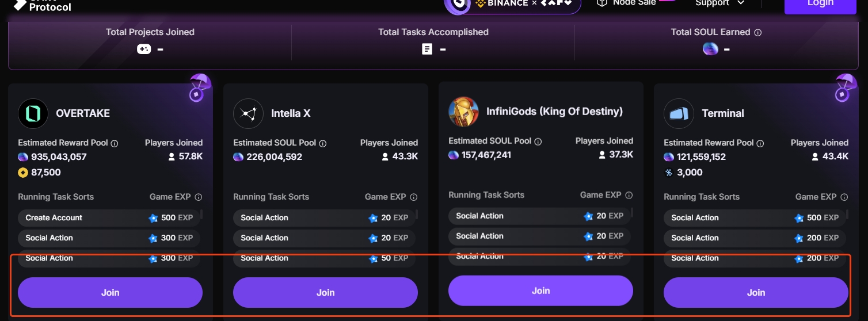Click the airdrop parachute badge on OVERTAKE card
This screenshot has width=868, height=321.
[199, 87]
